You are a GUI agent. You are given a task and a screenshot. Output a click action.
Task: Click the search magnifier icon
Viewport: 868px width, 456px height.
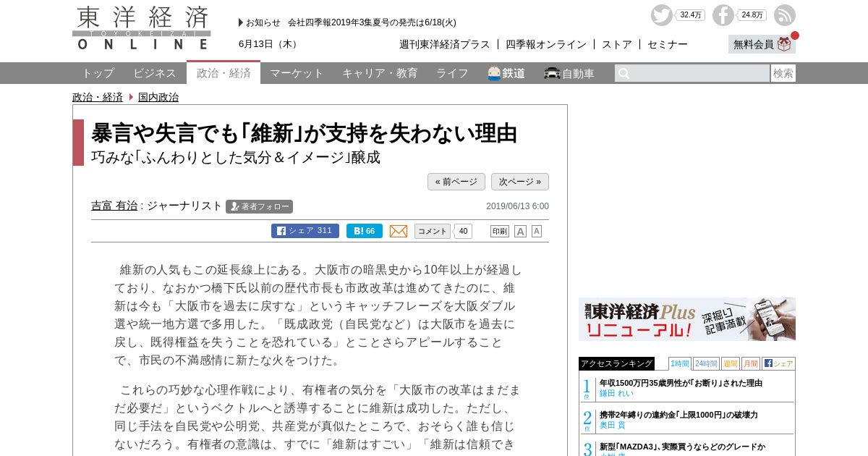pos(624,73)
